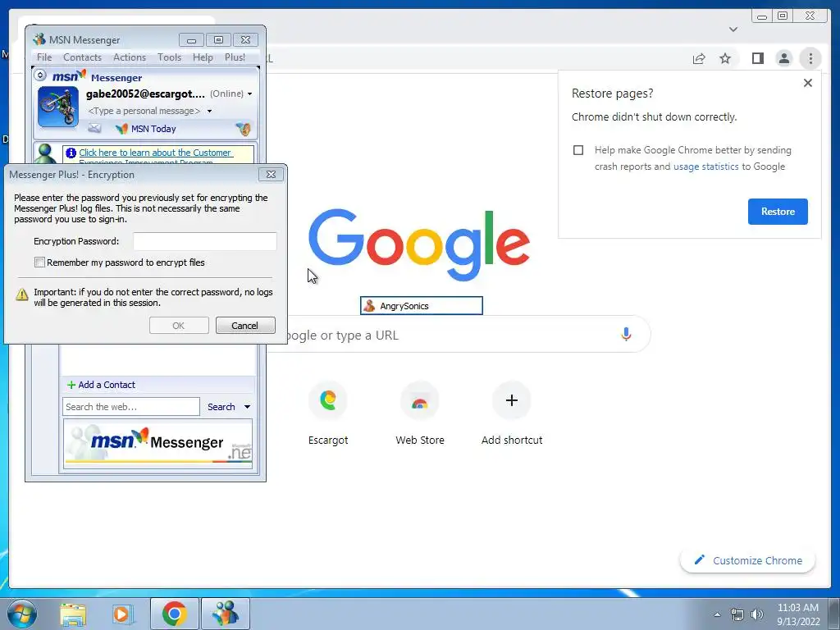840x630 pixels.
Task: Click the share page icon in Chrome
Action: coord(699,58)
